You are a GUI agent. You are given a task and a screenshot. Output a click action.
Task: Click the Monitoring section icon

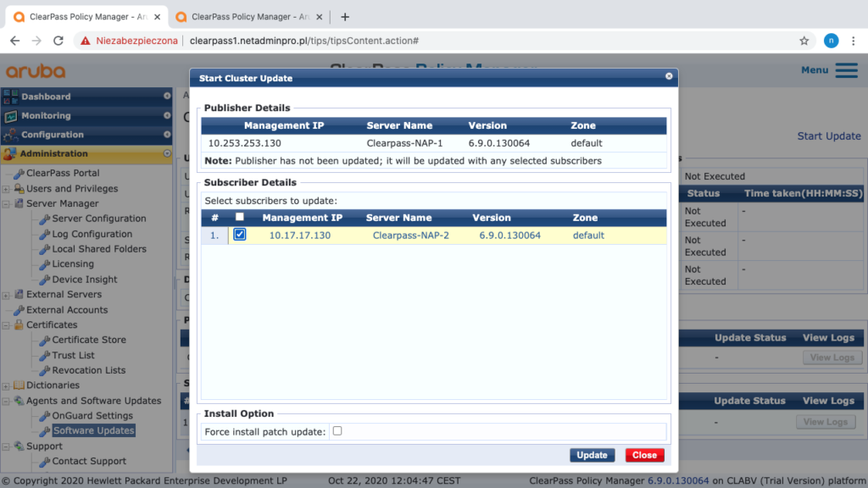pos(11,116)
